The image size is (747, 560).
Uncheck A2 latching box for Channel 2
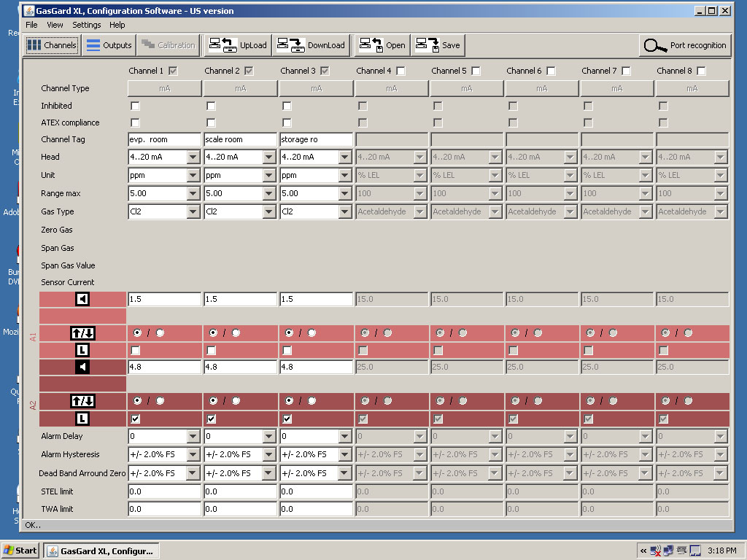211,419
